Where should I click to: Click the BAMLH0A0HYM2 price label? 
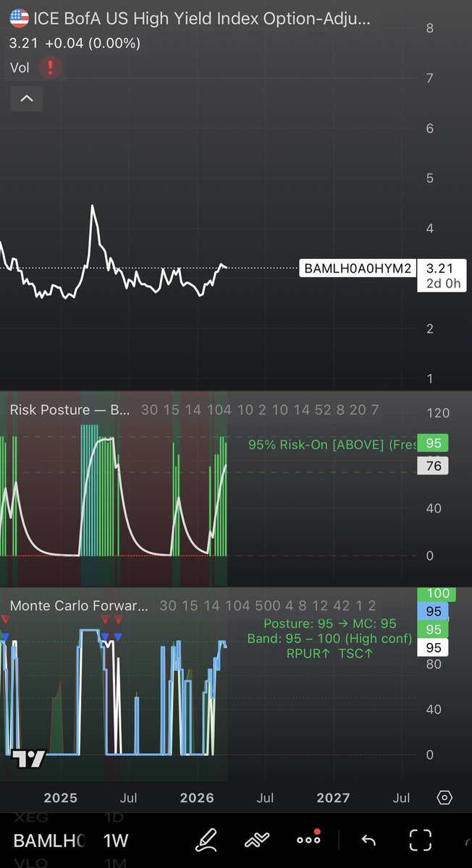coord(358,268)
